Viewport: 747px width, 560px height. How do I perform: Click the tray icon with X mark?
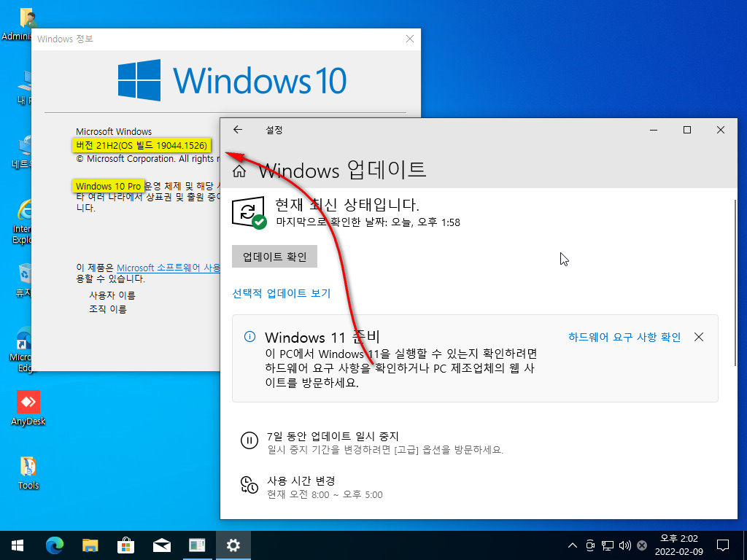pos(642,545)
